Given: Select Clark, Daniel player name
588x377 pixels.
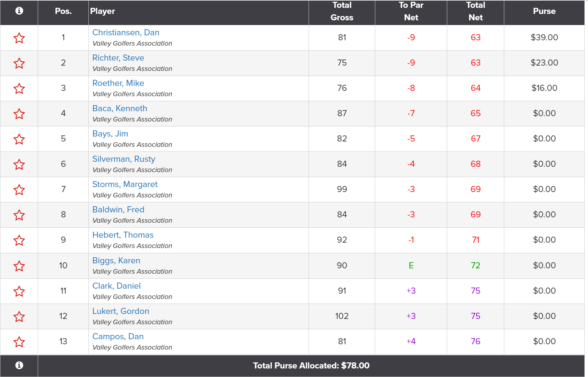Looking at the screenshot, I should click(117, 286).
